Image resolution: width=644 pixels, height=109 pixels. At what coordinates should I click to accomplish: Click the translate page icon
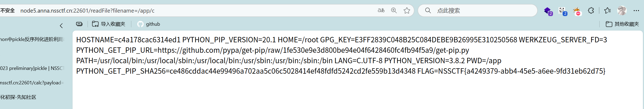tap(381, 10)
